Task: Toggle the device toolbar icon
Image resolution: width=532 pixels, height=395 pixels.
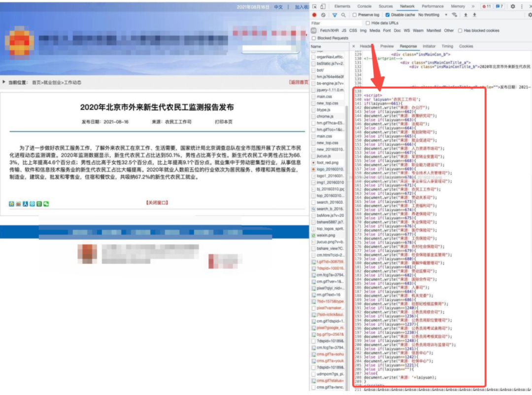Action: click(323, 6)
